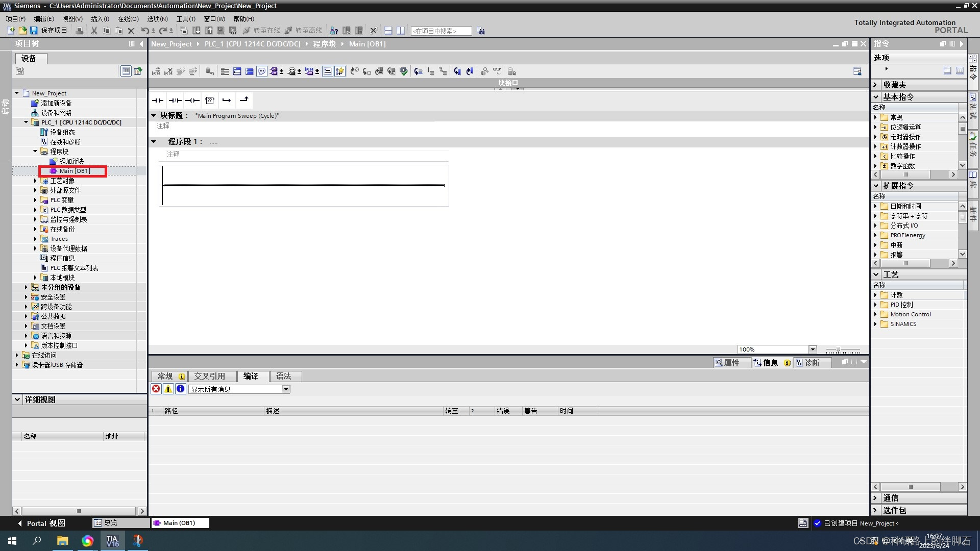Click the open project icon
This screenshot has height=551, width=980.
coord(22,31)
